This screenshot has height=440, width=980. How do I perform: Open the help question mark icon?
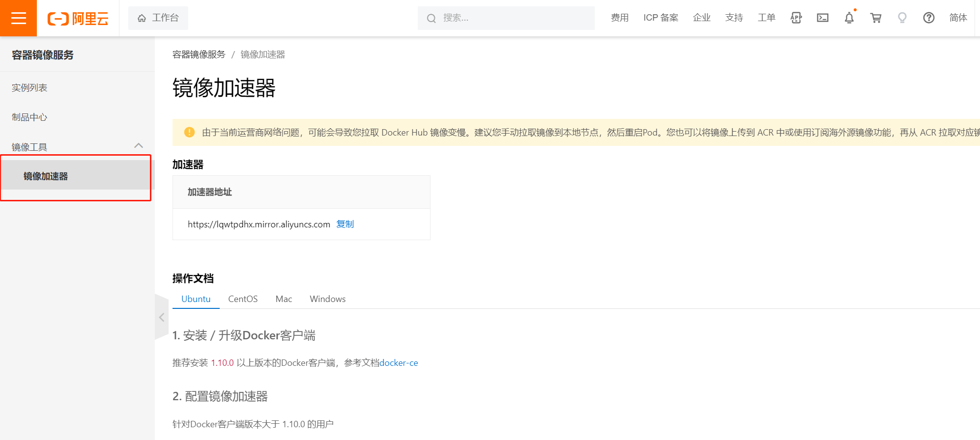click(x=929, y=18)
